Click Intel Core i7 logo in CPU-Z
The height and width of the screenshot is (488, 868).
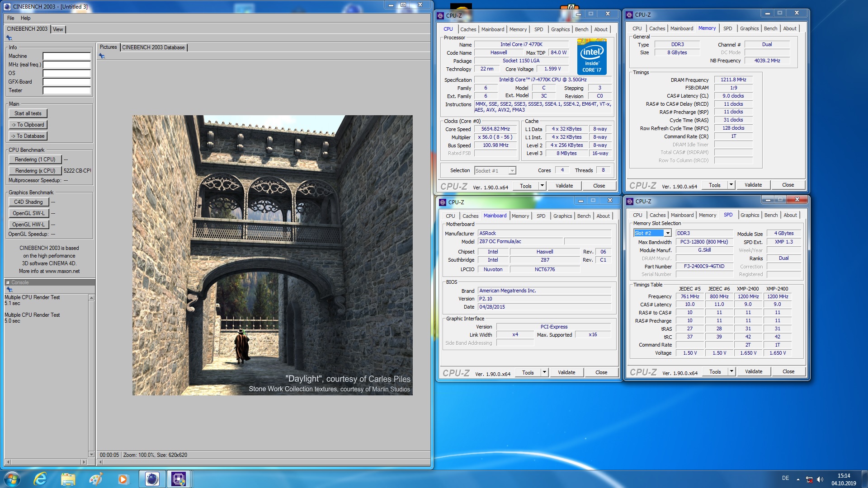pos(592,56)
